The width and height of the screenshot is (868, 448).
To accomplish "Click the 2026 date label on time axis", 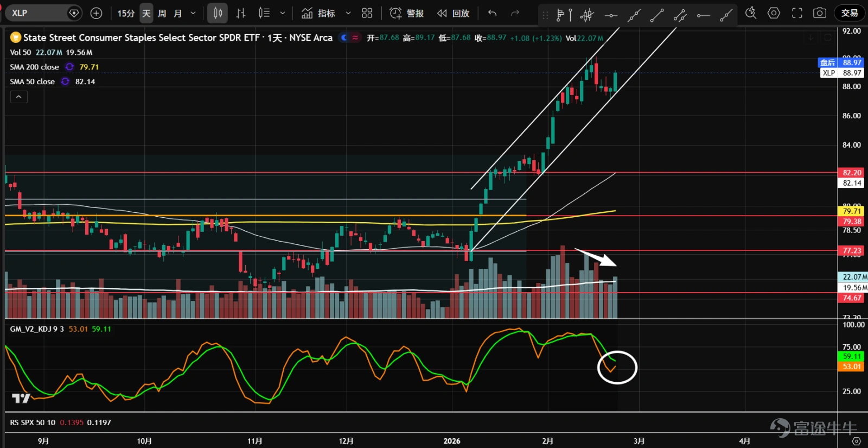I will coord(452,441).
